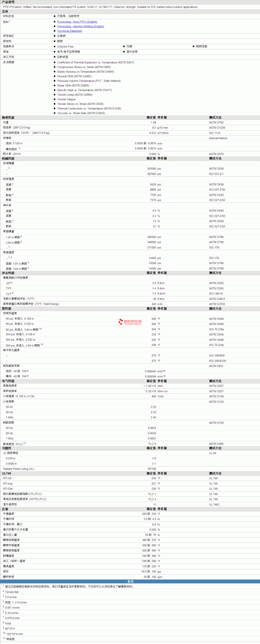Open the Technical Datasheet link
Viewport: 260px width, 644px height.
click(x=69, y=31)
